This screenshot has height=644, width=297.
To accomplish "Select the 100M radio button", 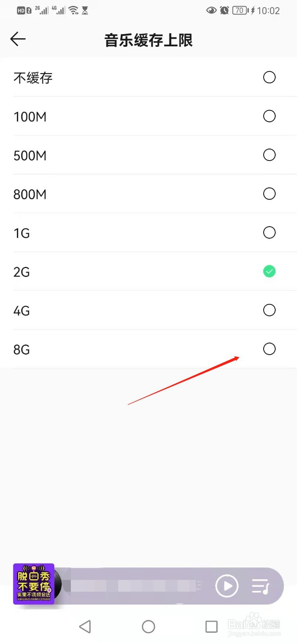I will (x=269, y=116).
